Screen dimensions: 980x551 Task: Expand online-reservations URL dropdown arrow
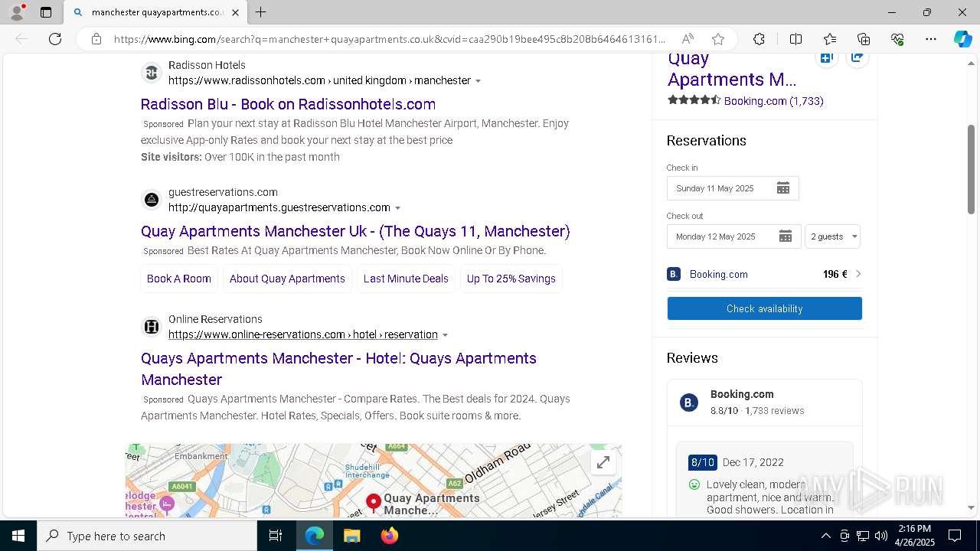point(446,335)
